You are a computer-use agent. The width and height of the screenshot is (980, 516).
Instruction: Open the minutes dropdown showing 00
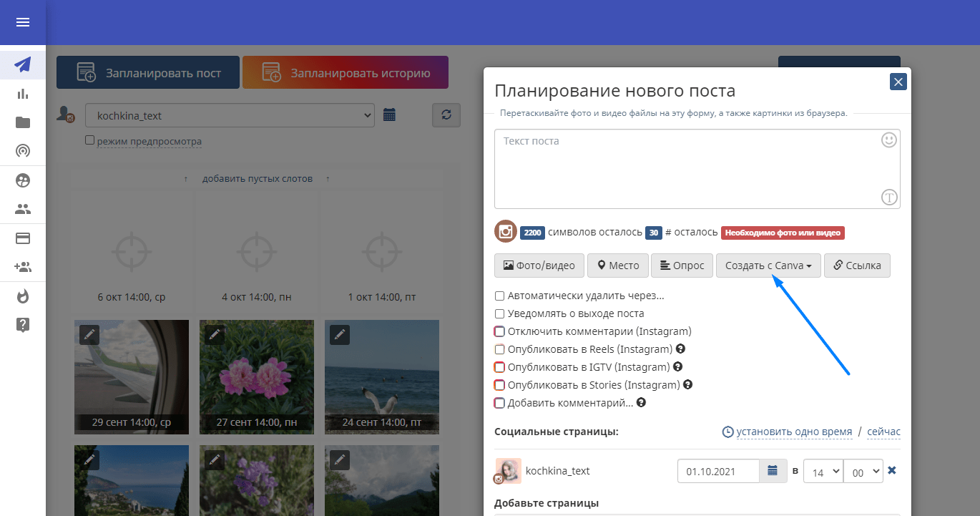863,472
